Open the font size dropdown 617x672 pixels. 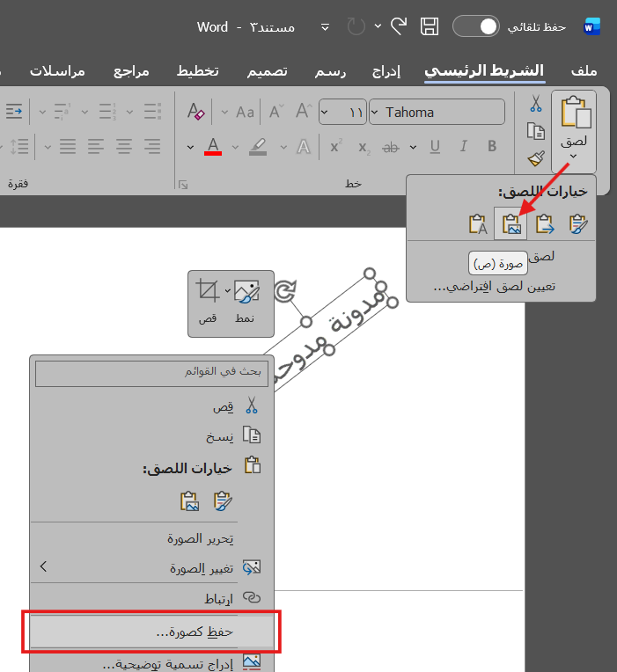pos(327,113)
